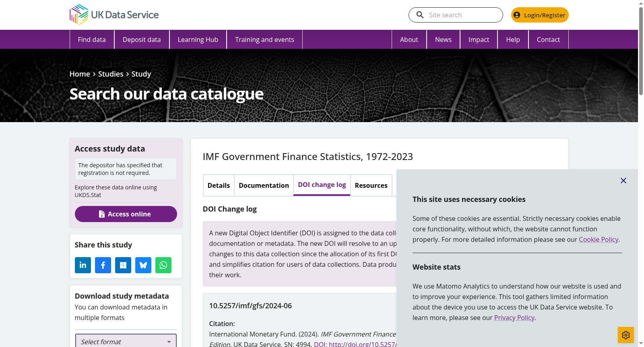644x347 pixels.
Task: Click the scrollbar down arrow
Action: pos(641,343)
